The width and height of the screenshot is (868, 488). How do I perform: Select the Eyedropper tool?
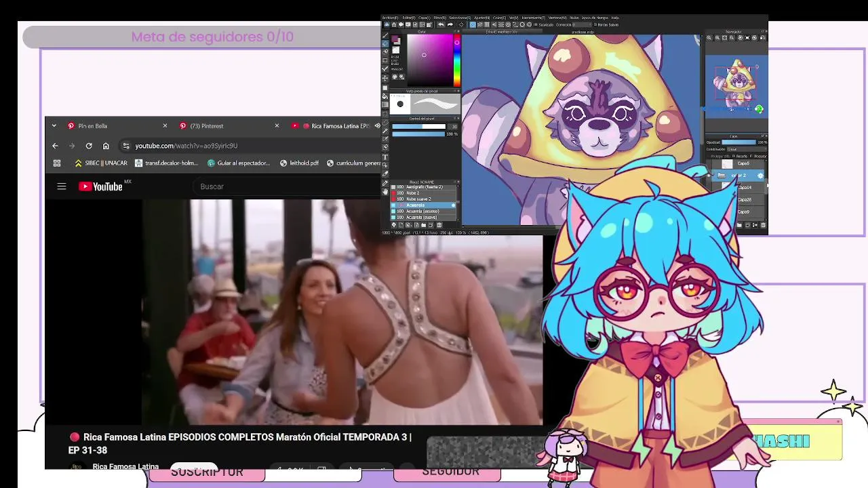point(385,182)
